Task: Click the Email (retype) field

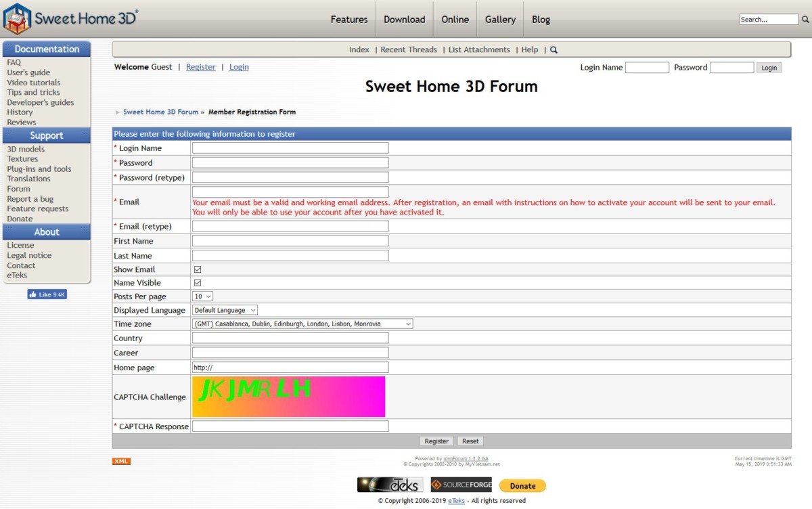Action: pyautogui.click(x=290, y=227)
